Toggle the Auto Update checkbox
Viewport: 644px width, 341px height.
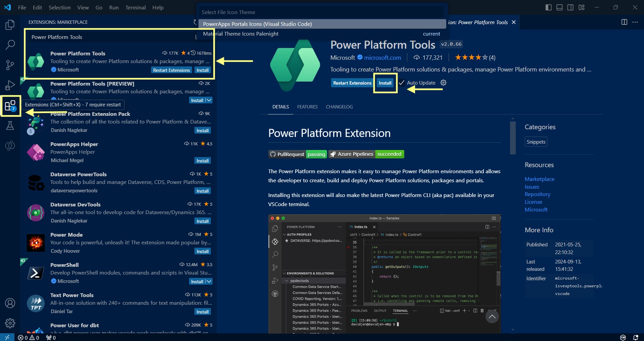(x=402, y=83)
